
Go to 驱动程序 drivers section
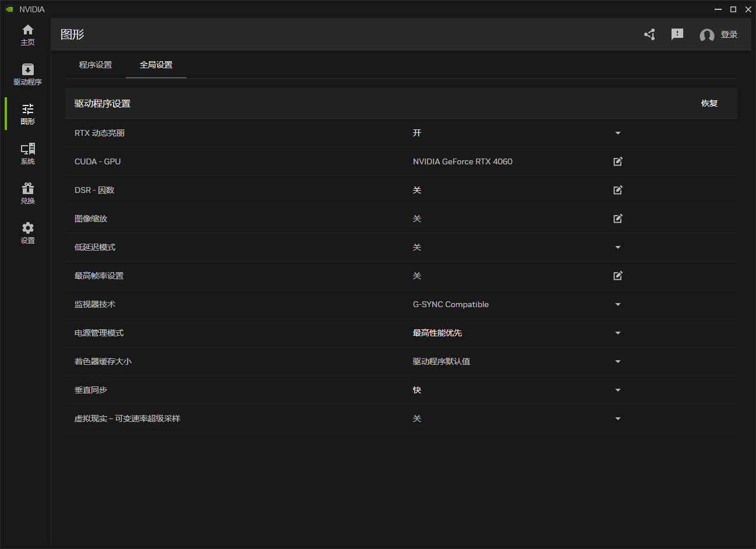pyautogui.click(x=27, y=75)
